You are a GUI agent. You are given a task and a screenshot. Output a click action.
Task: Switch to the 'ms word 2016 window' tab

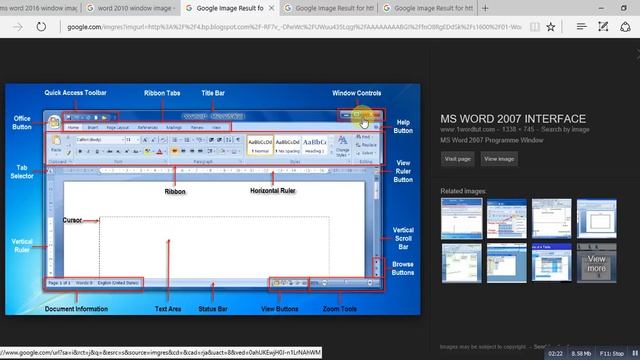(x=40, y=8)
